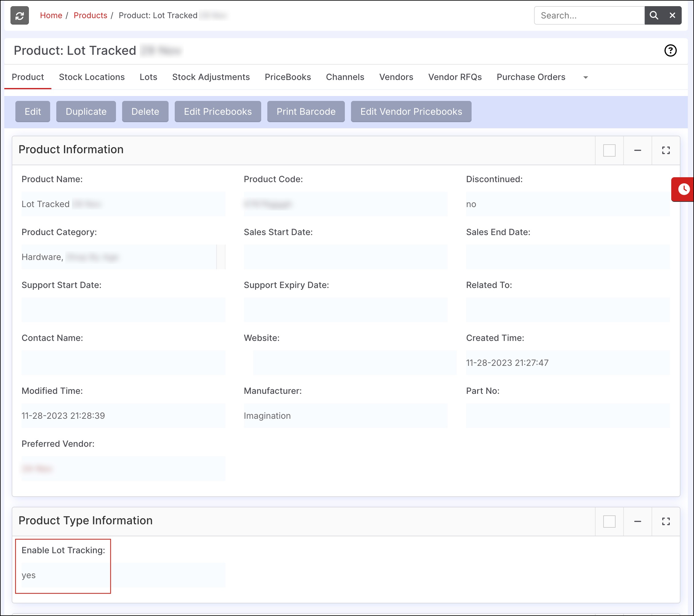Click the 'Product Information' section heading

[x=71, y=150]
